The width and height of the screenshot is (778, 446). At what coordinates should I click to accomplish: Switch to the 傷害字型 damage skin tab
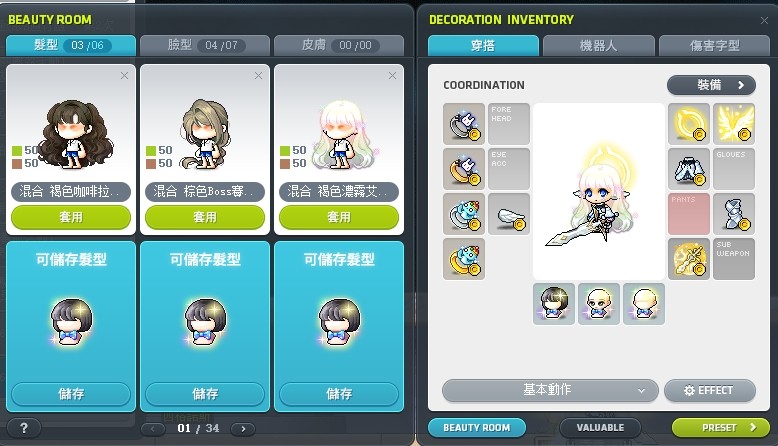tap(714, 46)
